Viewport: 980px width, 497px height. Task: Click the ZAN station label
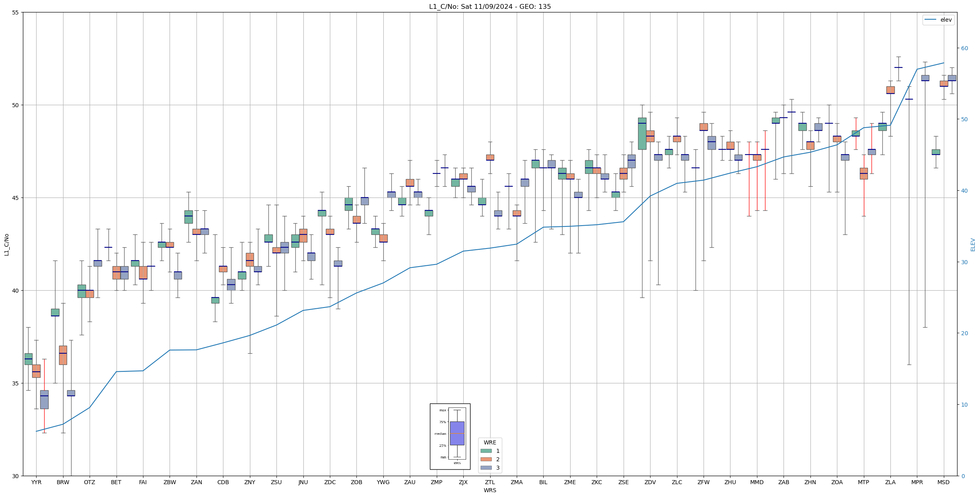[196, 482]
